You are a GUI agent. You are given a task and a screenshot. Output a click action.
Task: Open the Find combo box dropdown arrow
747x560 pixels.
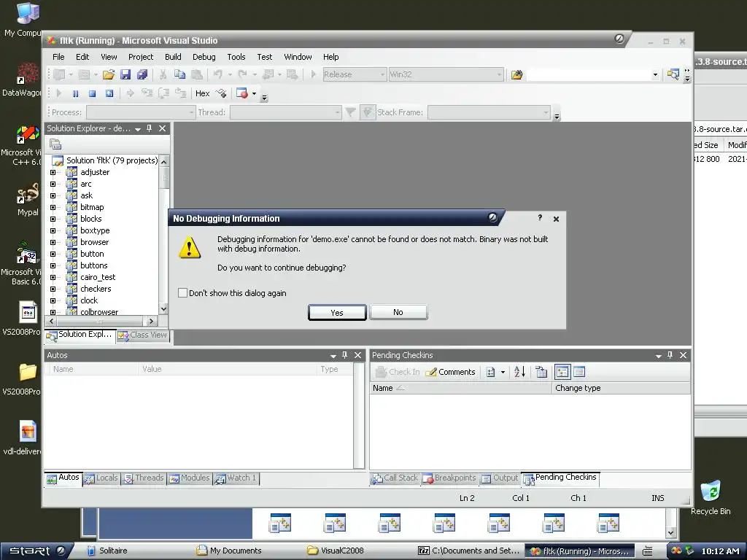pyautogui.click(x=655, y=75)
